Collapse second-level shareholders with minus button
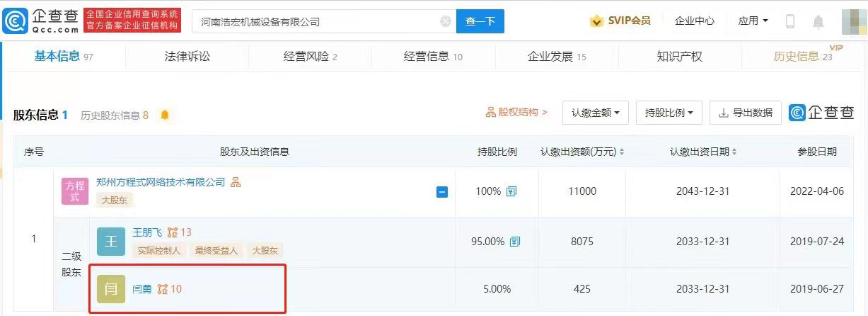The height and width of the screenshot is (316, 868). 442,191
